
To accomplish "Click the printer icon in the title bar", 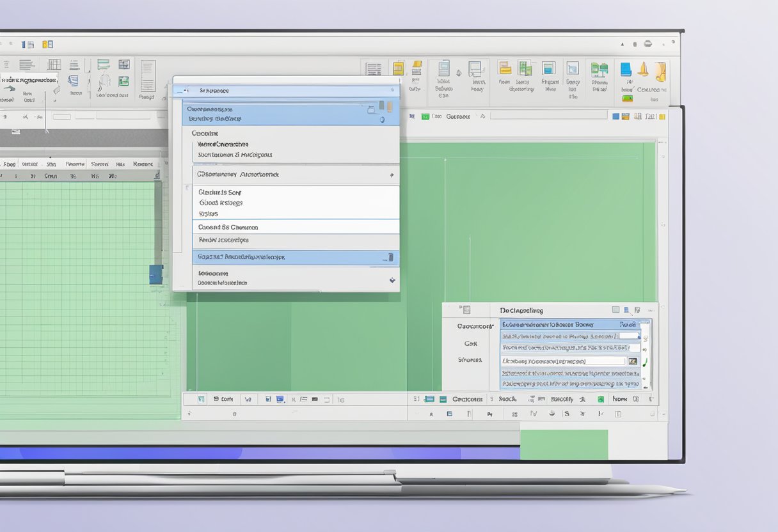I will click(x=647, y=43).
